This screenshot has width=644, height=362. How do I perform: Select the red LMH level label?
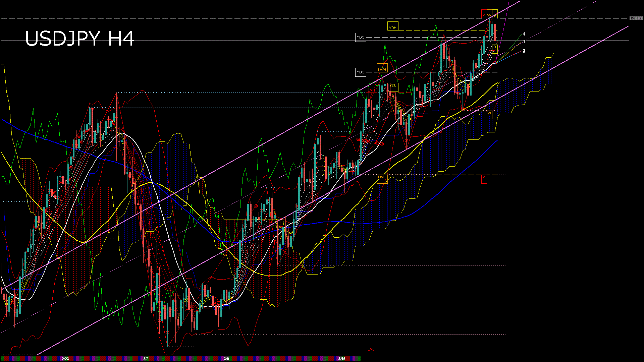[372, 89]
